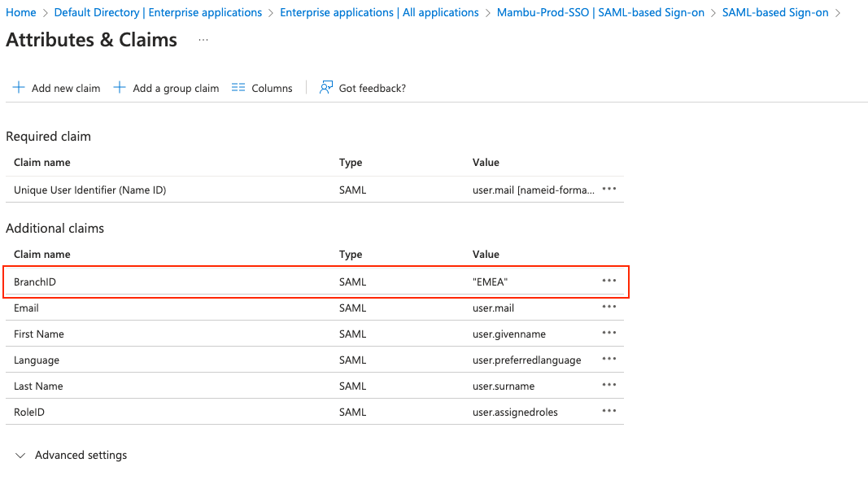The image size is (868, 489).
Task: Open the ellipsis for the First Name claim
Action: click(608, 333)
